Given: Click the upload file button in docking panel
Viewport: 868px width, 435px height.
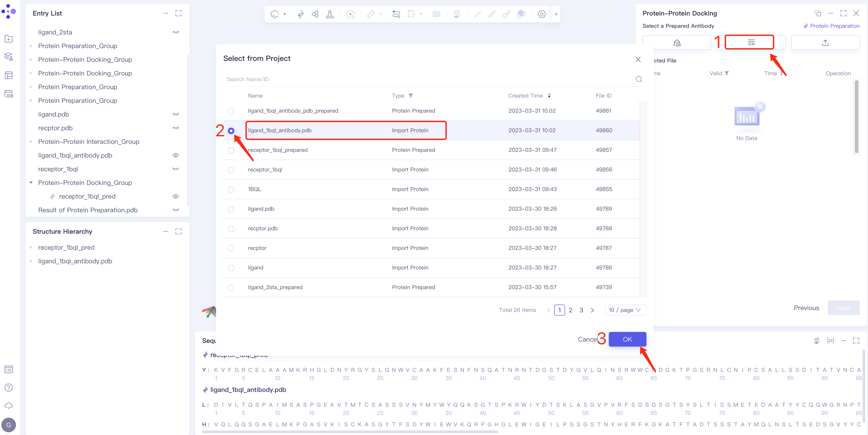Looking at the screenshot, I should [825, 42].
